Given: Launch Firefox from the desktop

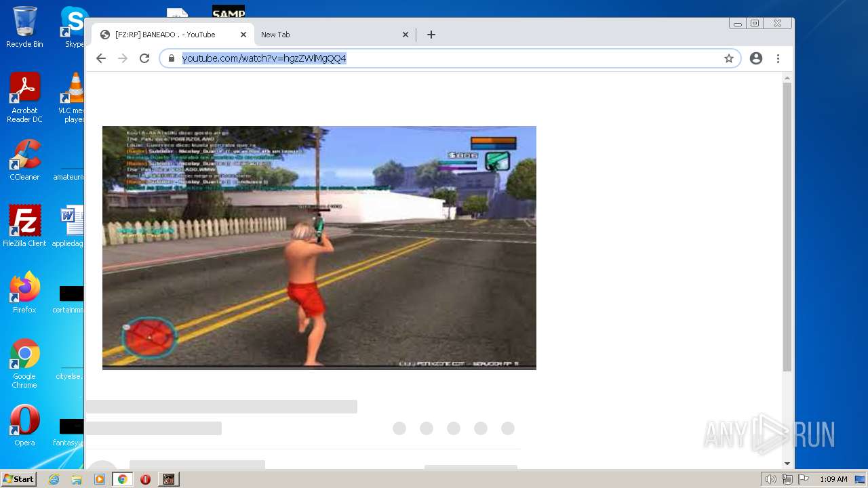Looking at the screenshot, I should pyautogui.click(x=24, y=292).
